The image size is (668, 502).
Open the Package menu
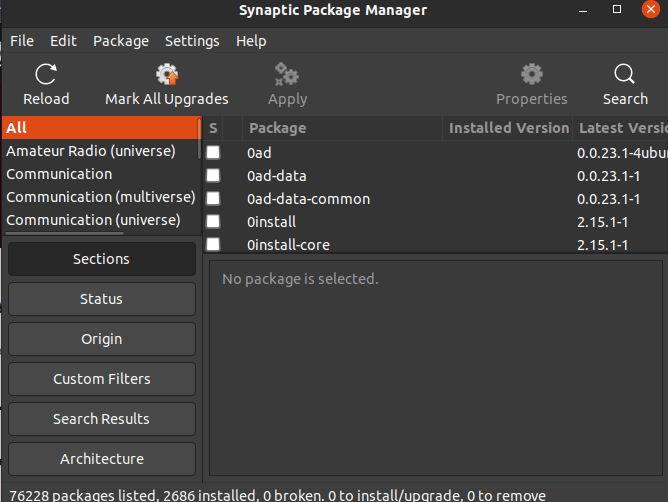(x=121, y=41)
